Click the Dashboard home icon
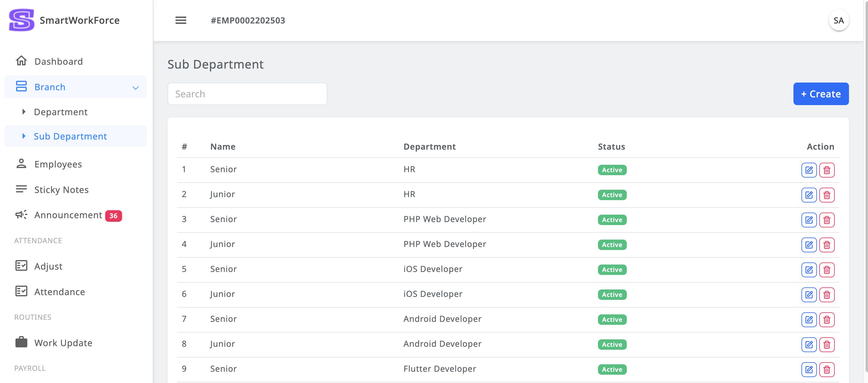Screen dimensions: 868x383 21,61
